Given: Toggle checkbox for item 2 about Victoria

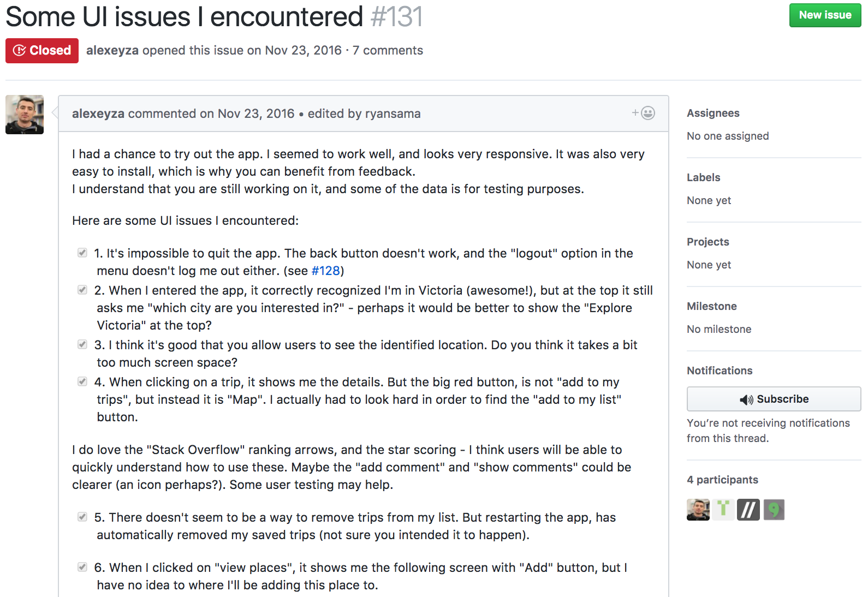Looking at the screenshot, I should tap(82, 290).
